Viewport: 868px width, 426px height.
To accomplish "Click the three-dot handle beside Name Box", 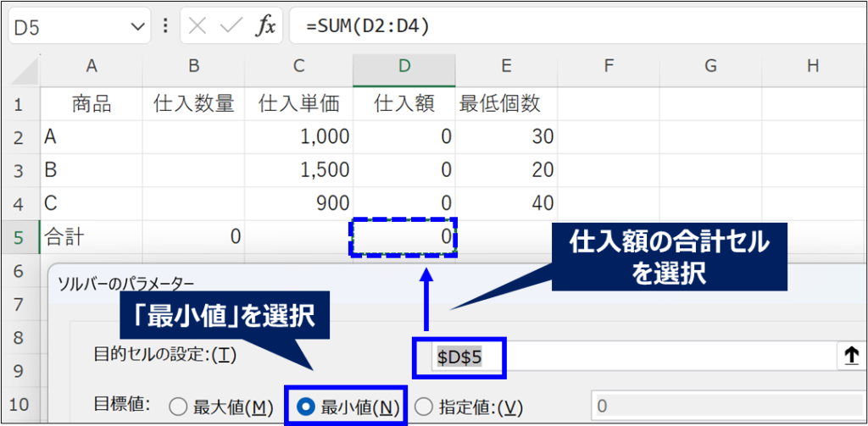I will [x=165, y=26].
